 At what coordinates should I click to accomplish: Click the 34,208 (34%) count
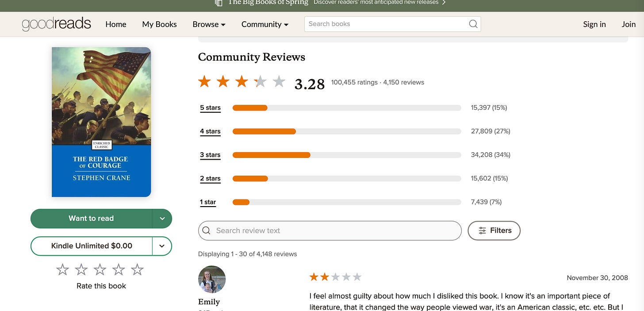click(x=491, y=155)
